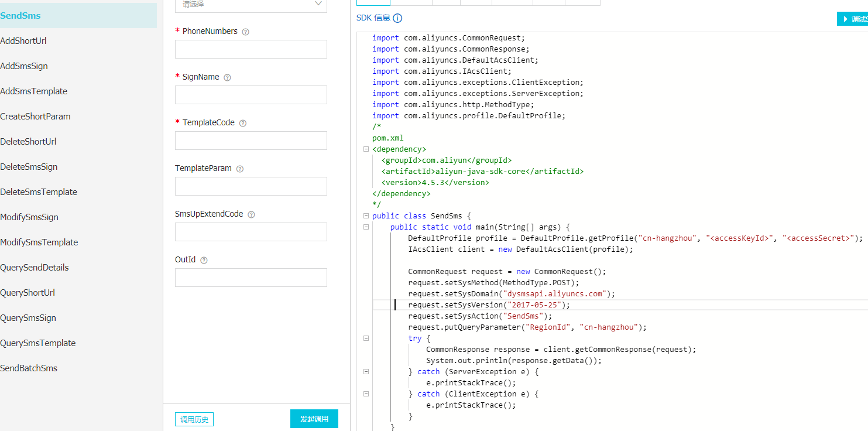This screenshot has width=868, height=431.
Task: Click the "dysmsapi.aliyuncs.com" string in code
Action: coord(555,294)
